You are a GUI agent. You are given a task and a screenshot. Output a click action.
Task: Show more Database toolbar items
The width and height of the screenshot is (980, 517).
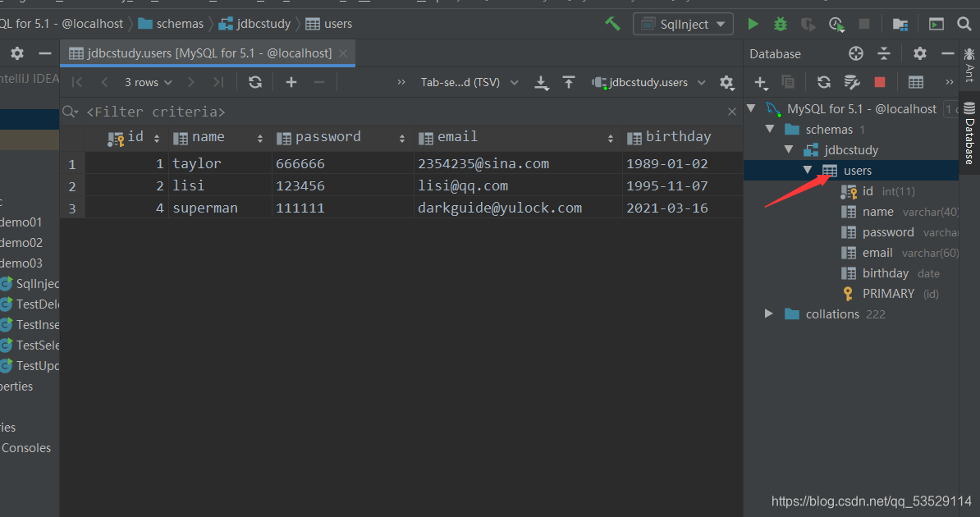tap(949, 82)
